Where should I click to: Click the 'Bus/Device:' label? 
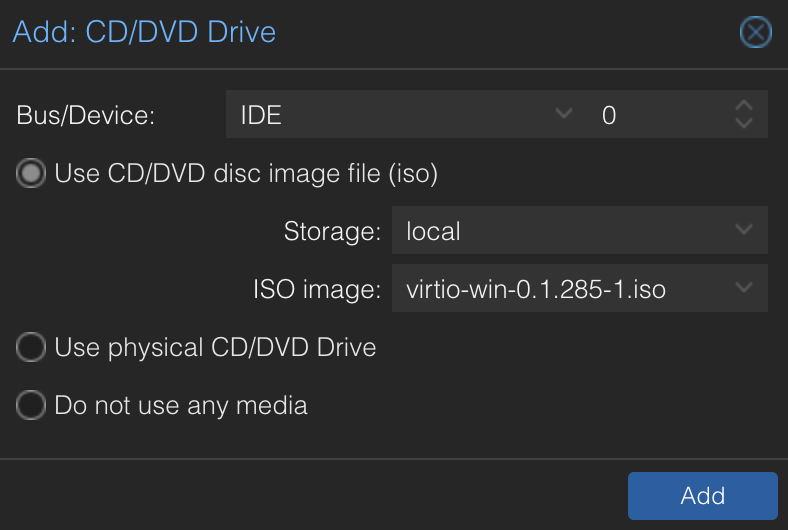coord(87,115)
